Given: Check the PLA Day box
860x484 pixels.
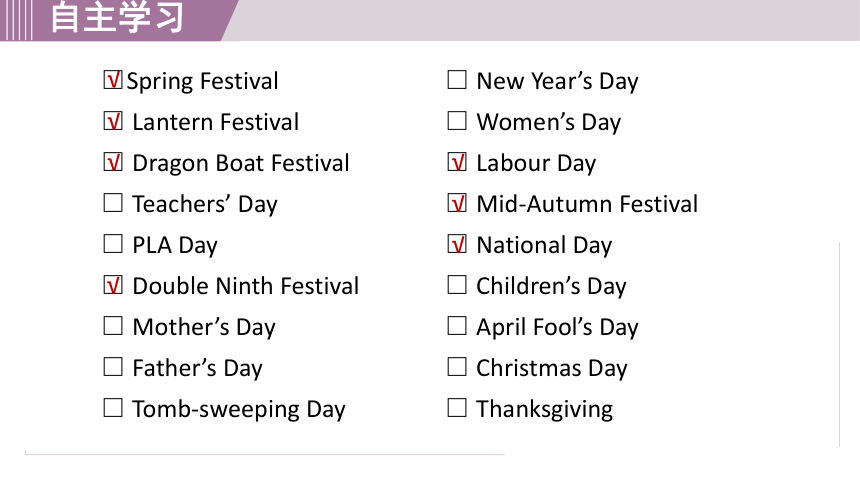Looking at the screenshot, I should [113, 244].
